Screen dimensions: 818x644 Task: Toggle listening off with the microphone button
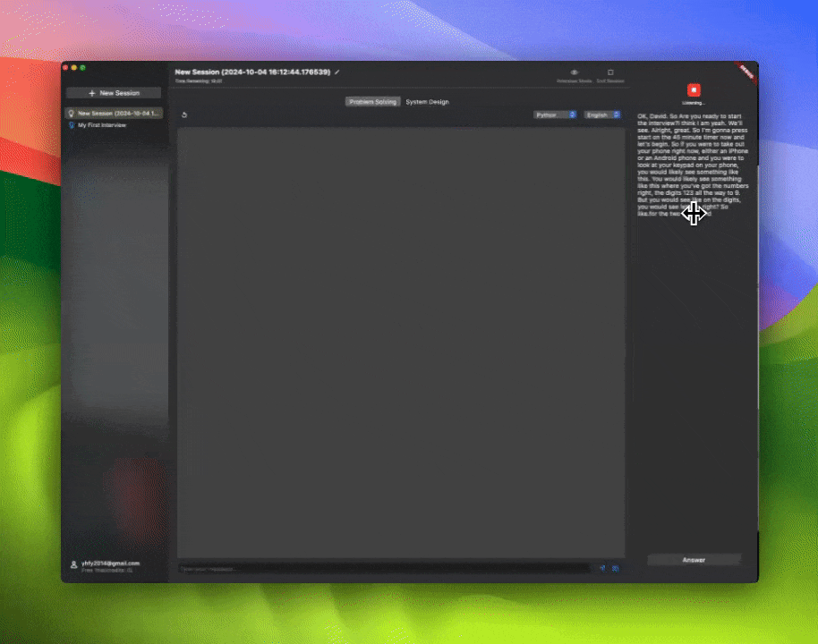tap(694, 89)
